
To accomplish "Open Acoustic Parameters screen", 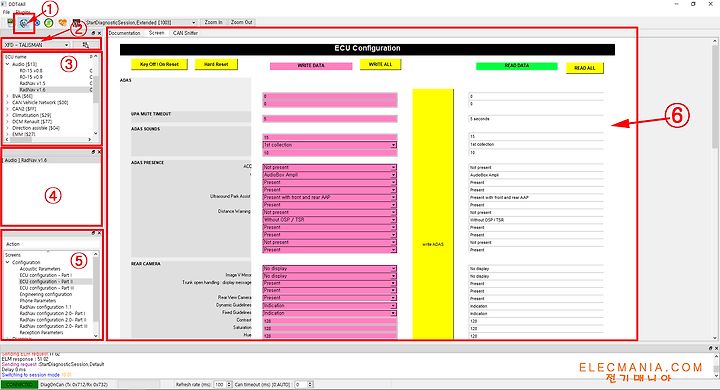I will click(x=40, y=269).
